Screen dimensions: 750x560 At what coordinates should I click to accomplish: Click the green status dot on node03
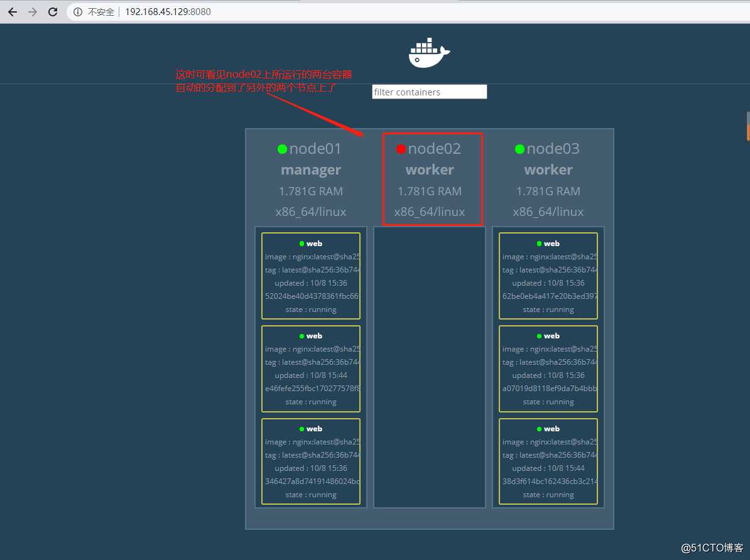[x=519, y=149]
